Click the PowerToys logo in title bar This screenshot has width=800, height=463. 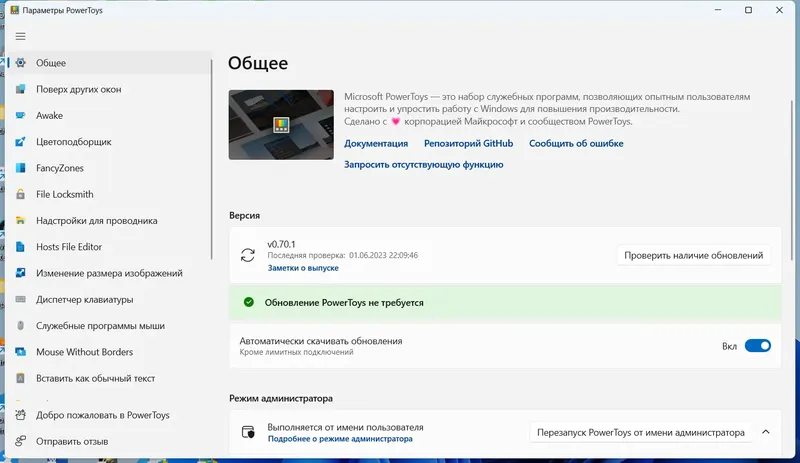tap(15, 10)
